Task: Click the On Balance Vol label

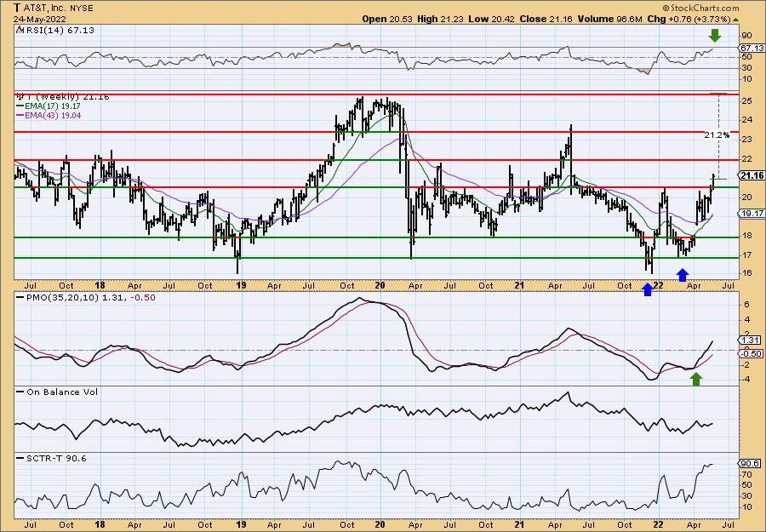Action: point(58,392)
